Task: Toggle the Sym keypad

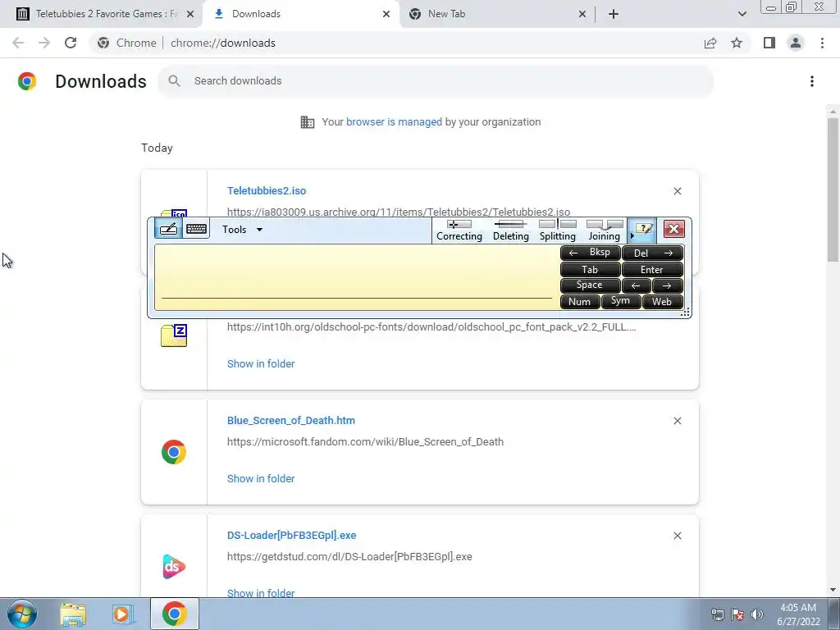Action: coord(621,301)
